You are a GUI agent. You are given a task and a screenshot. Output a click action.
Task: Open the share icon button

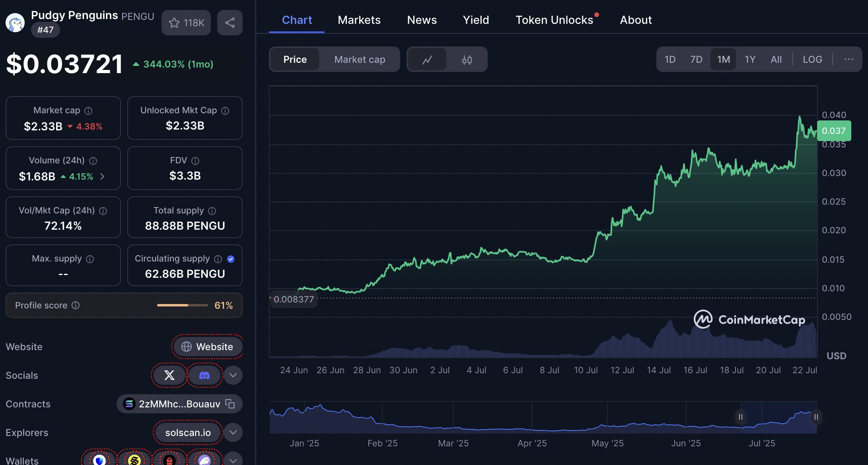230,23
